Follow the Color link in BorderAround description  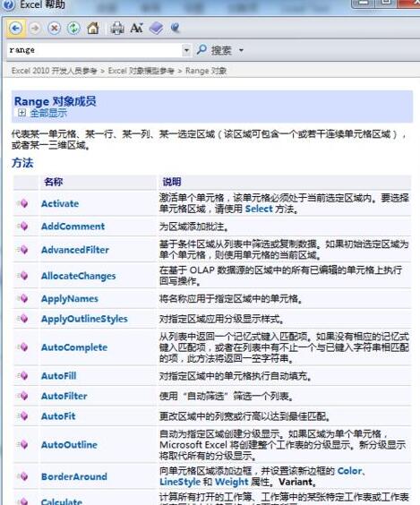(350, 471)
